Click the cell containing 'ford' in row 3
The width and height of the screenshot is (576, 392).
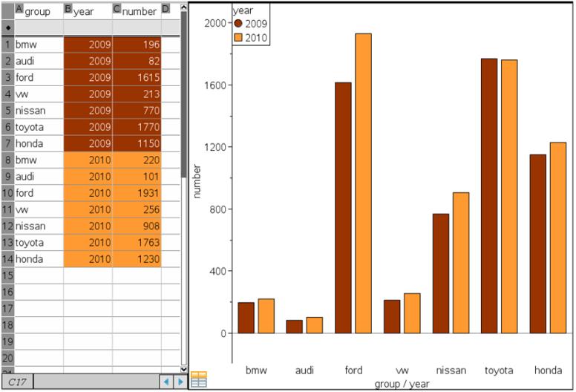coord(39,77)
